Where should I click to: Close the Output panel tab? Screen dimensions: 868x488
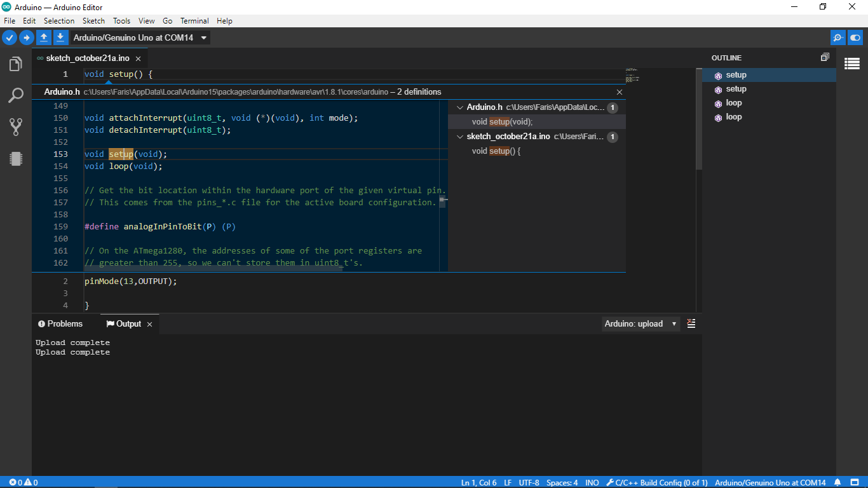(150, 324)
